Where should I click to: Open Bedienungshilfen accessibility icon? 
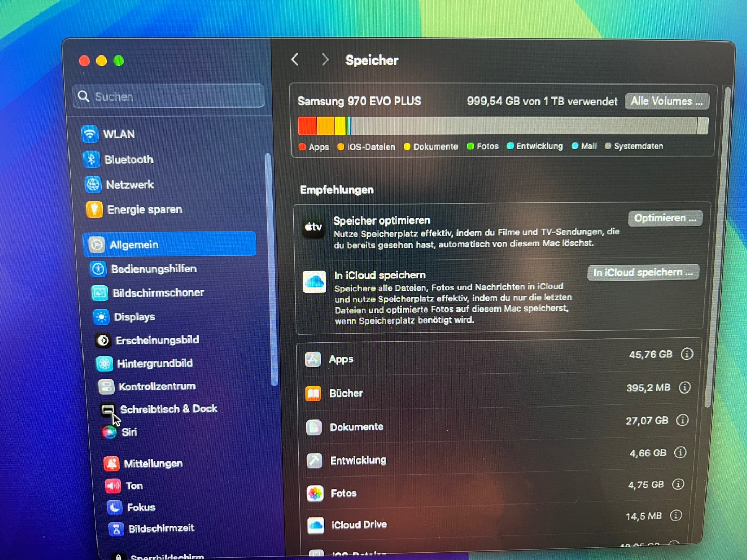(x=98, y=269)
